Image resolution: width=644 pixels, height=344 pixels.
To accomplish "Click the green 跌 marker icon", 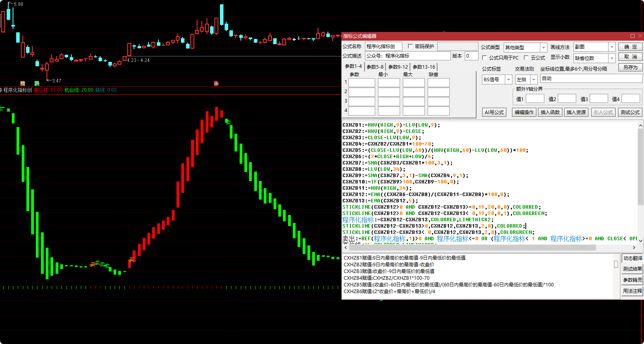I will (x=37, y=83).
